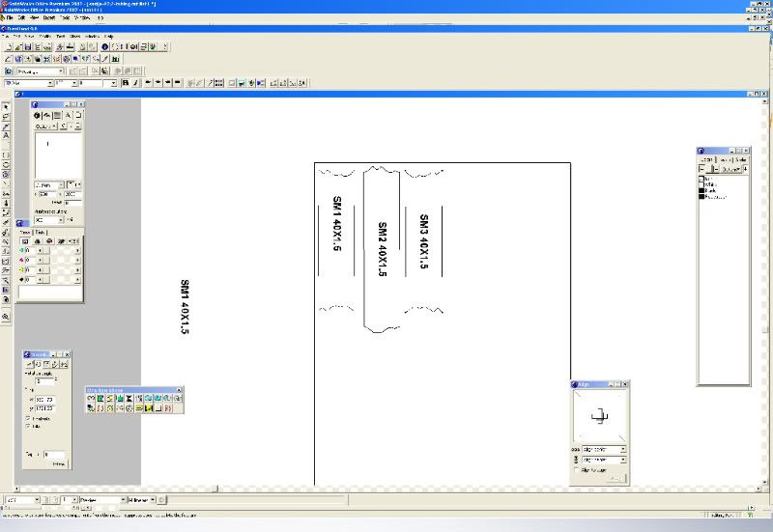Set center text alignment in text toolbar

tap(157, 83)
